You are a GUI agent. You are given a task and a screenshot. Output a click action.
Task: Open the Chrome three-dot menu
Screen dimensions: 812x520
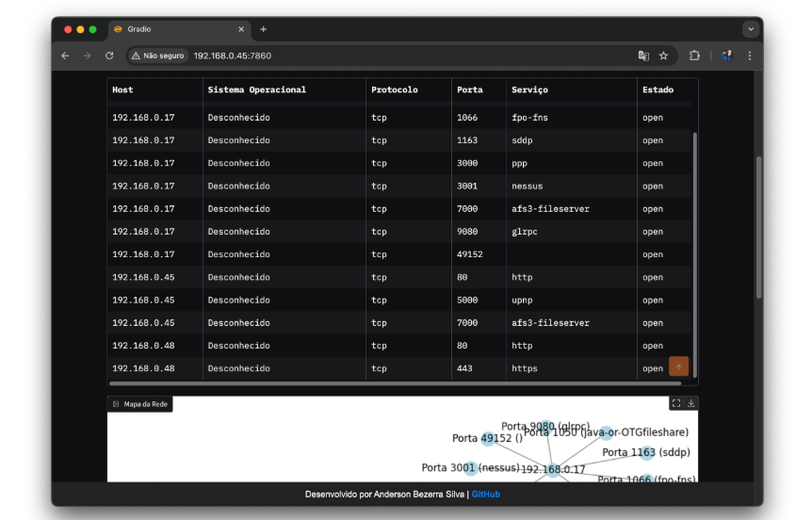point(750,56)
